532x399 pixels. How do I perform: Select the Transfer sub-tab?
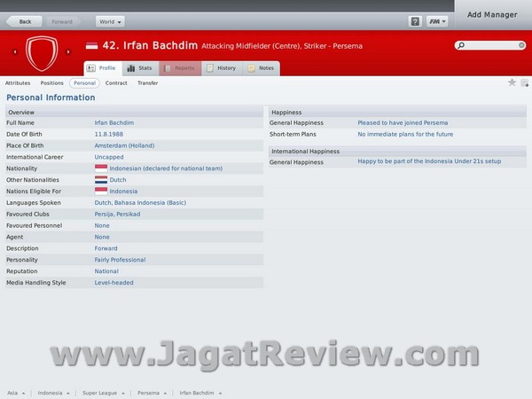coord(147,82)
